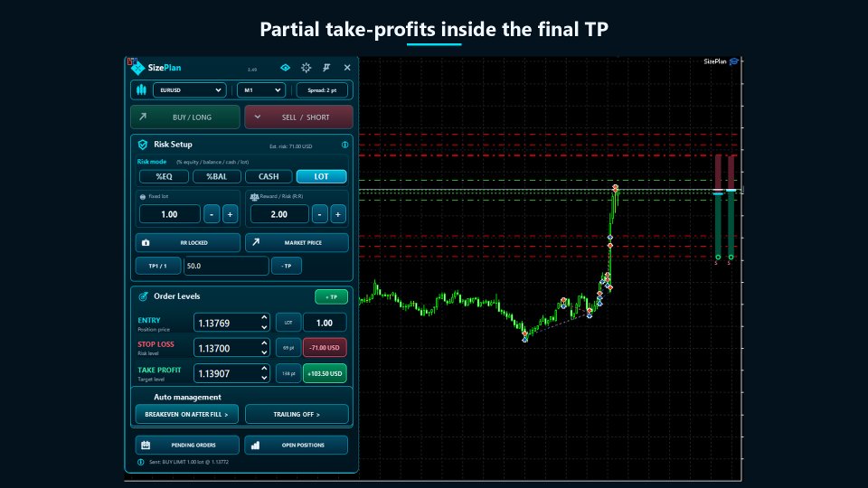Image resolution: width=868 pixels, height=488 pixels.
Task: Click the status info icon at panel bottom
Action: click(141, 462)
